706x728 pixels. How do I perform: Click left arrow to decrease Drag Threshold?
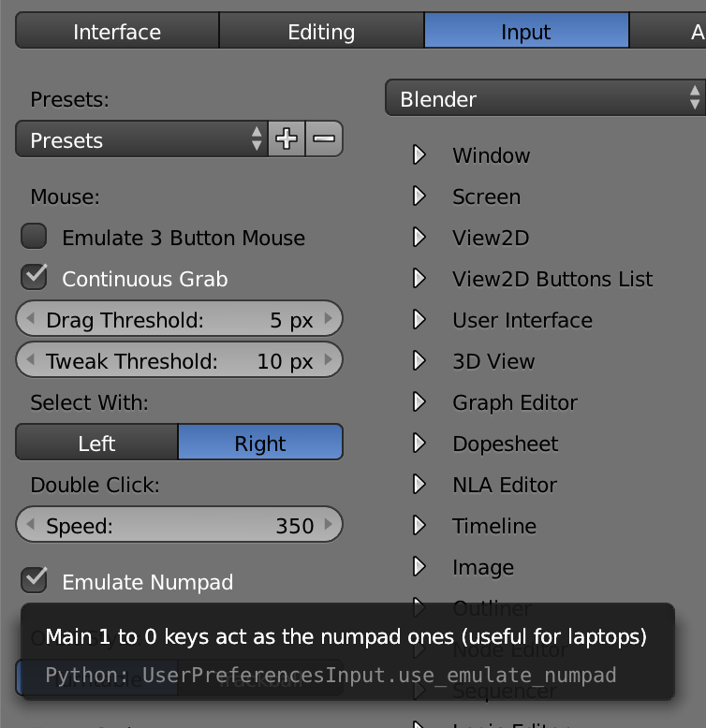[30, 319]
